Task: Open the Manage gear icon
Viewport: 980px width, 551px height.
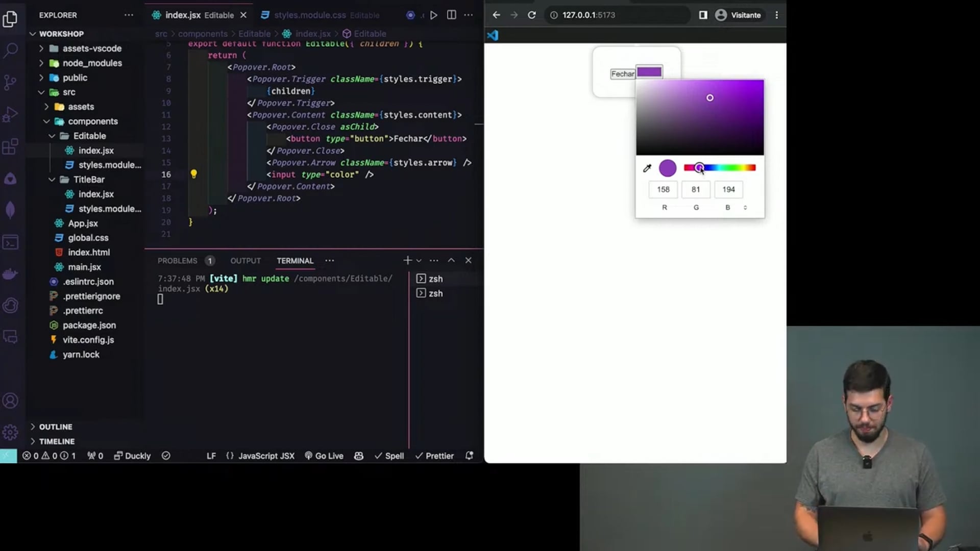Action: (x=10, y=432)
